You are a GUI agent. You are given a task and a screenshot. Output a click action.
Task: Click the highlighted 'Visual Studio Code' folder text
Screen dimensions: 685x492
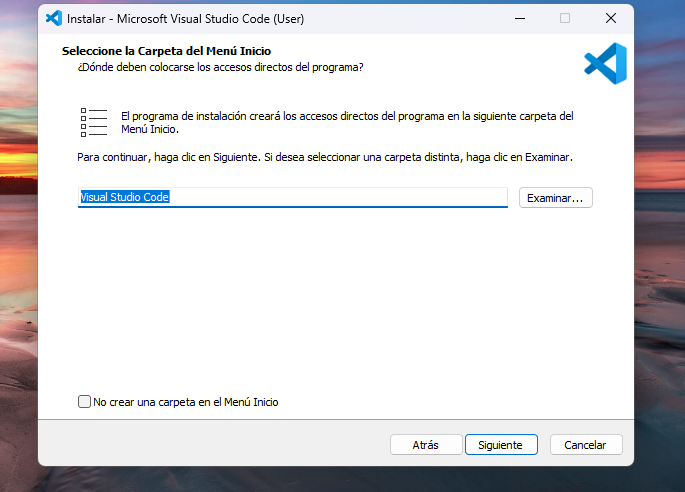click(124, 197)
